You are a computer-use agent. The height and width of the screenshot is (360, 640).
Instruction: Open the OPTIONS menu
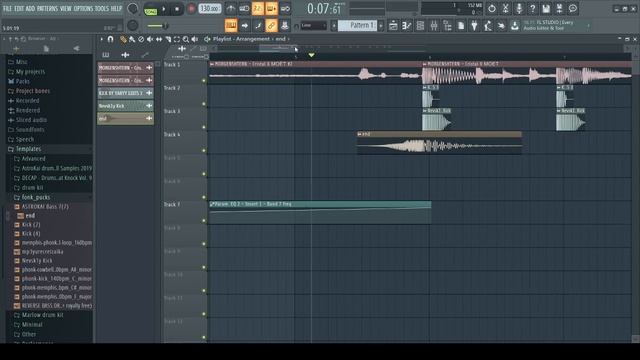point(83,9)
